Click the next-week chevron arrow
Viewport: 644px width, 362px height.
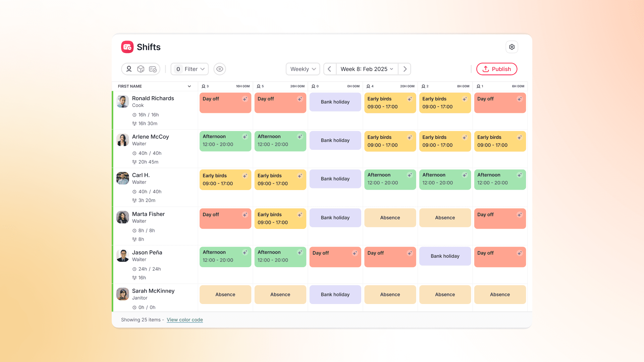[x=405, y=69]
